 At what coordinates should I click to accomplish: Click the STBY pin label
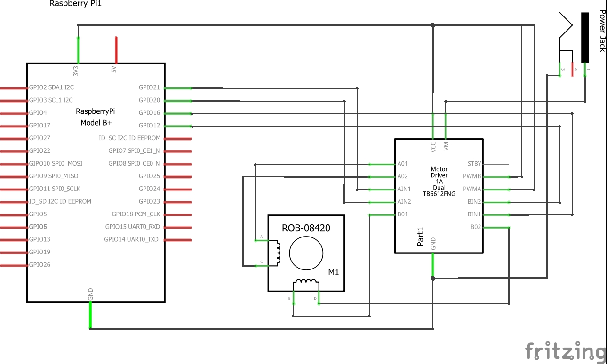[474, 164]
